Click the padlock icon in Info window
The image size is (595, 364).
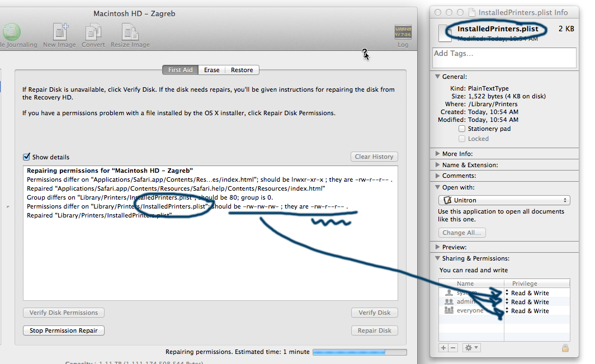[565, 348]
